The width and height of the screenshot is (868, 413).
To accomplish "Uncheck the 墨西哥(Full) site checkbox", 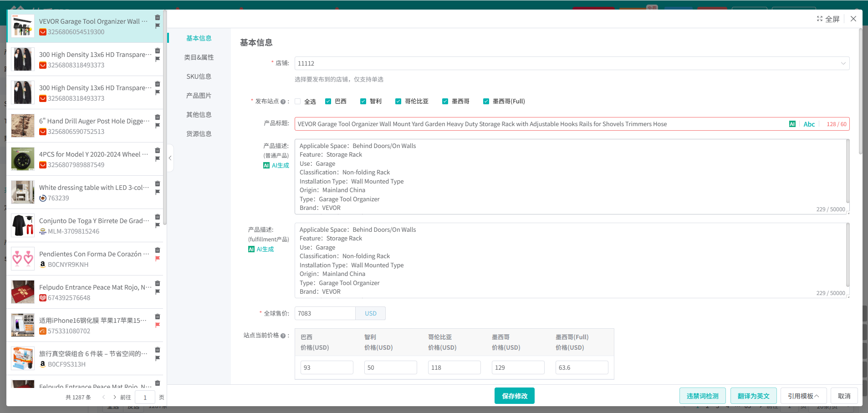I will [486, 102].
